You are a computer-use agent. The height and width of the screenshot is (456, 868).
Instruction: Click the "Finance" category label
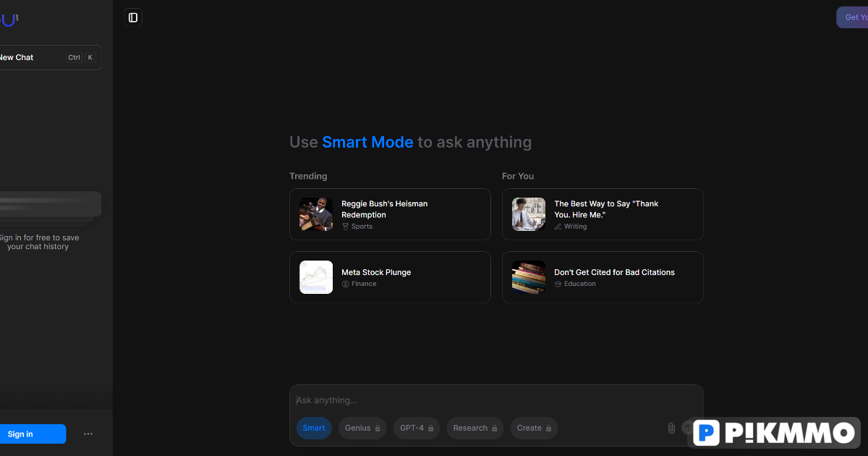[364, 284]
